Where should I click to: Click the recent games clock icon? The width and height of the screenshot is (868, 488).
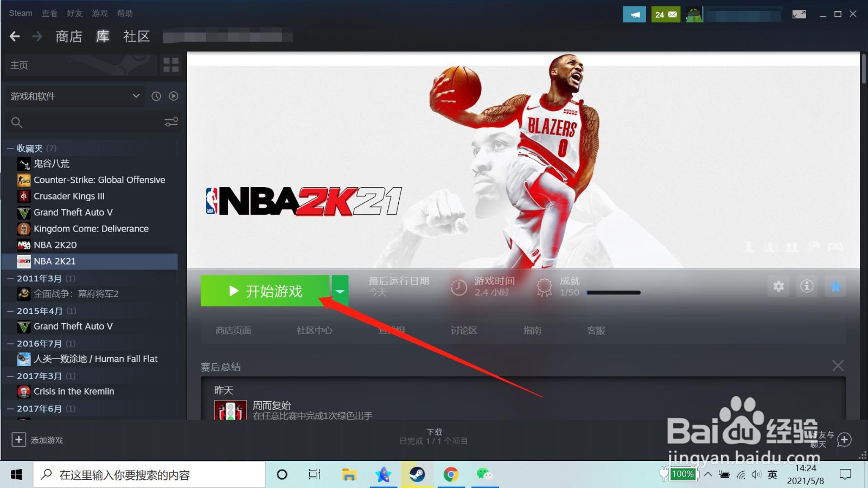pyautogui.click(x=156, y=96)
